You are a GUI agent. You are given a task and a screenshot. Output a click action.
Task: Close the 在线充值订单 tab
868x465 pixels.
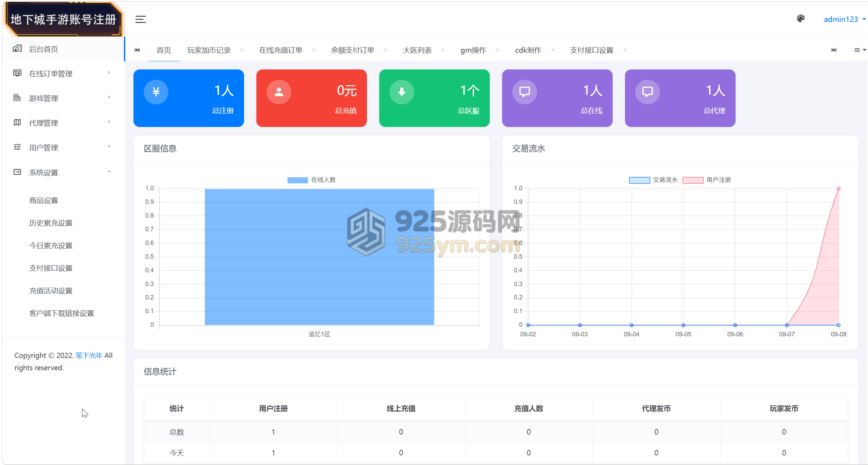[x=314, y=50]
